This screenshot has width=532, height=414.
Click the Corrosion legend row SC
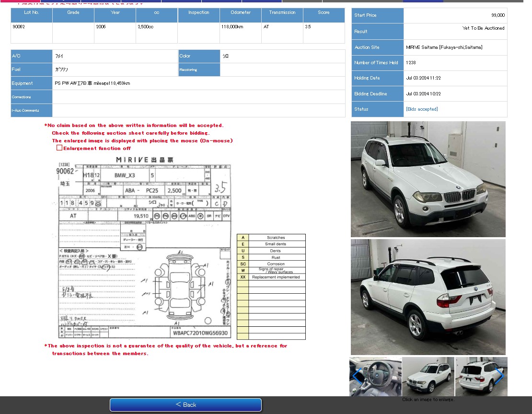271,264
